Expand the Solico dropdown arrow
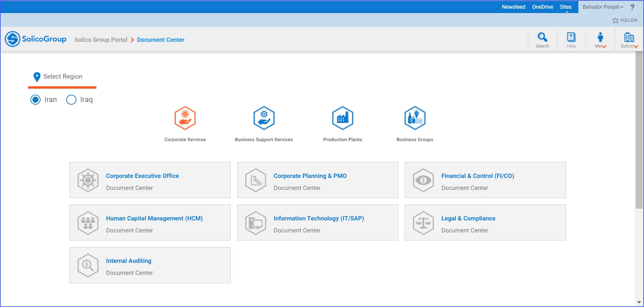Screen dimensions: 644x307 [636, 46]
